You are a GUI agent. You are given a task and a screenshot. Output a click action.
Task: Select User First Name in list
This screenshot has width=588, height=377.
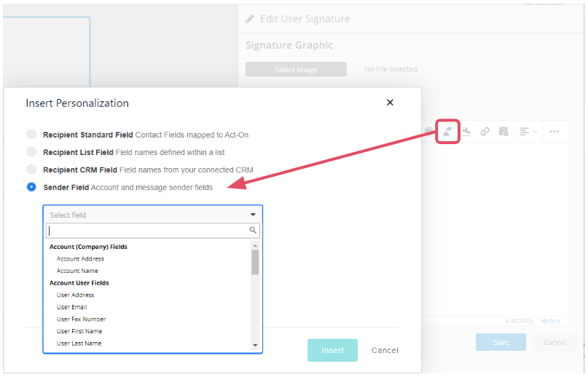pos(79,331)
